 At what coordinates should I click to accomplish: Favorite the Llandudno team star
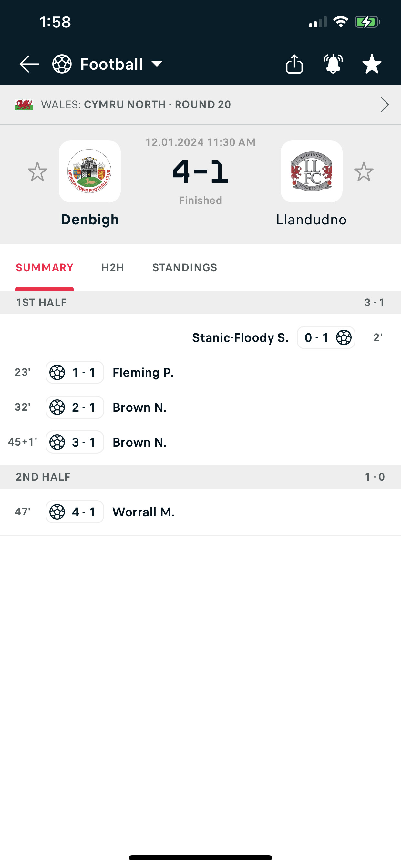click(x=364, y=171)
